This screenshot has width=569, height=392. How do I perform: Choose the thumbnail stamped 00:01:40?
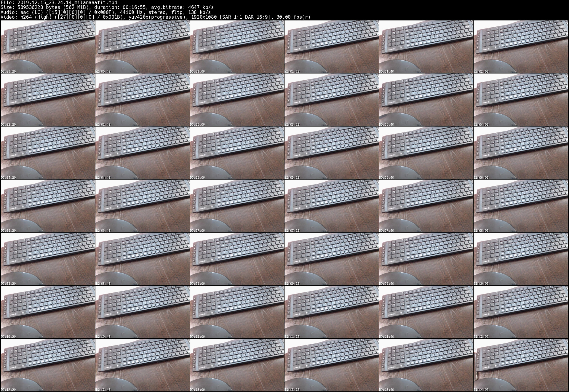426,47
